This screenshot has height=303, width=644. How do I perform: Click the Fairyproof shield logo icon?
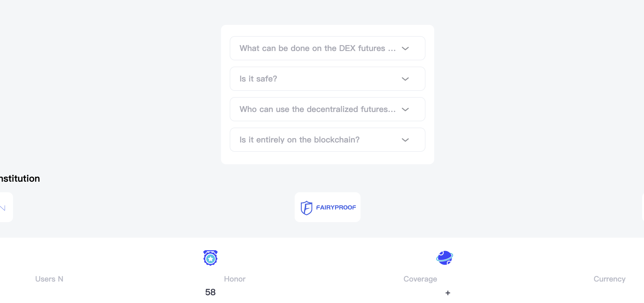tap(306, 208)
